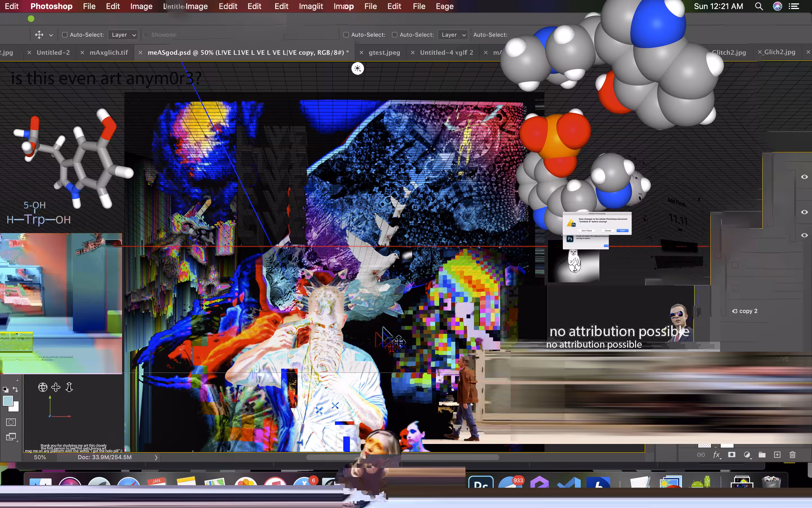This screenshot has height=508, width=812.
Task: Create a new group folder
Action: pos(762,455)
